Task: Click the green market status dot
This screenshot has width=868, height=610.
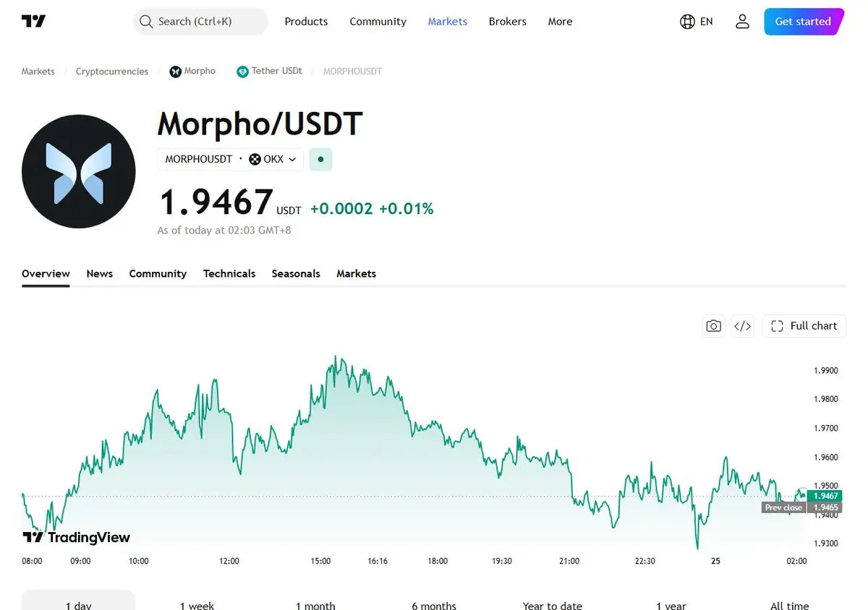Action: 320,159
